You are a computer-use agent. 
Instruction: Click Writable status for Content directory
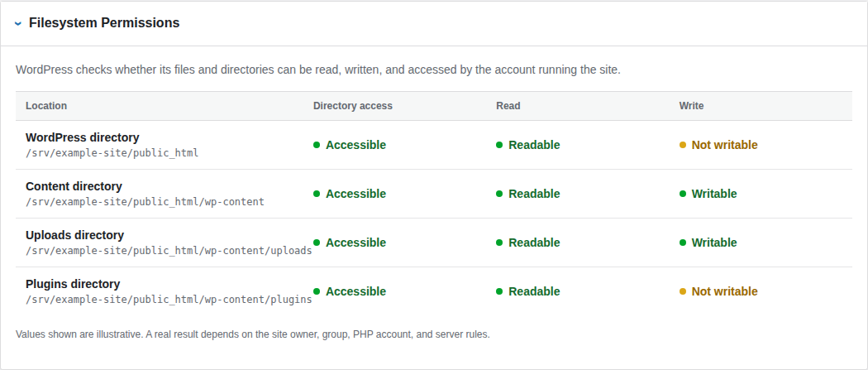[x=714, y=194]
